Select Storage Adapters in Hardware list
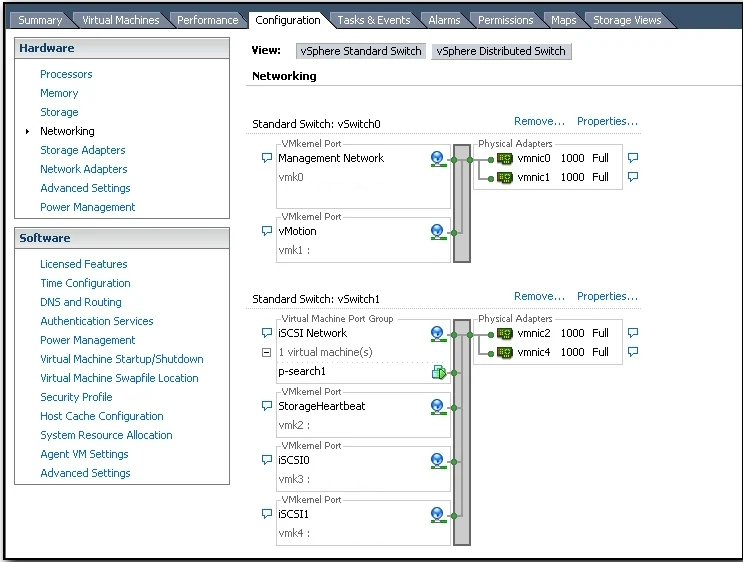743x562 pixels. pyautogui.click(x=83, y=150)
